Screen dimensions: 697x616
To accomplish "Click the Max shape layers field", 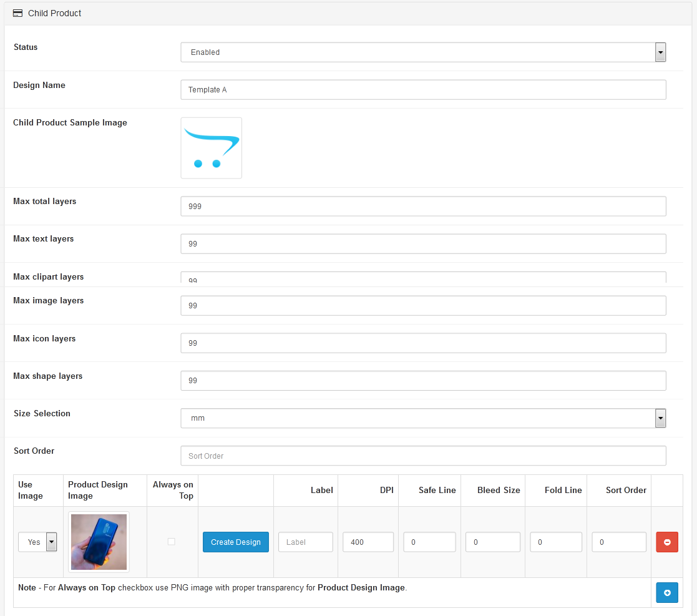I will click(423, 381).
